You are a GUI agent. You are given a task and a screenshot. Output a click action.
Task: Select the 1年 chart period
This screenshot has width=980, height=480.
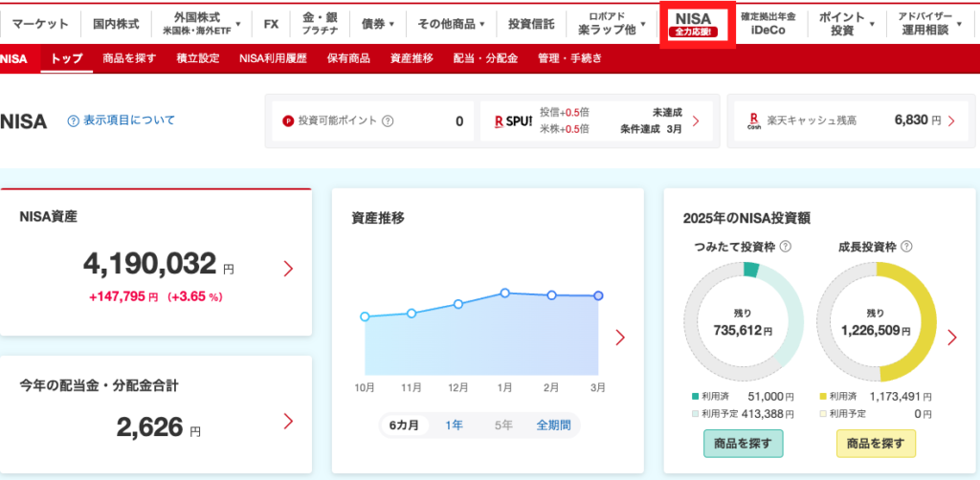click(x=455, y=425)
